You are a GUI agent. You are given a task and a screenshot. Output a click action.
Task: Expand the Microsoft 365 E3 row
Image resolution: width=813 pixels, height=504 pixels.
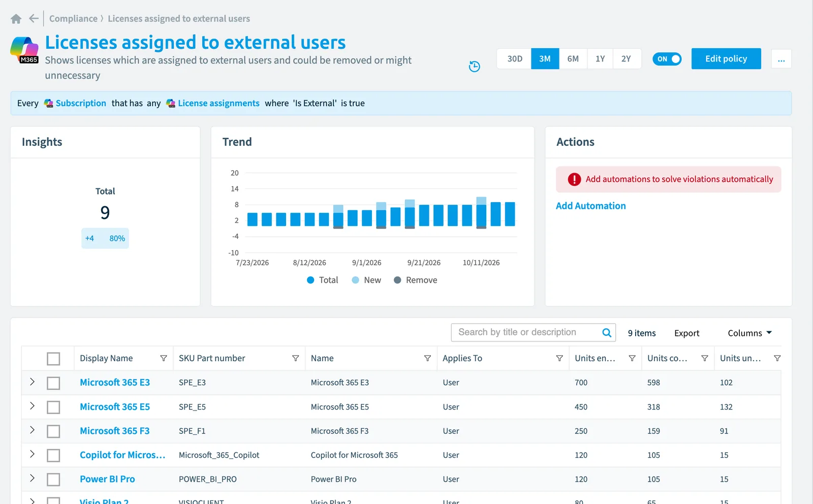point(32,382)
